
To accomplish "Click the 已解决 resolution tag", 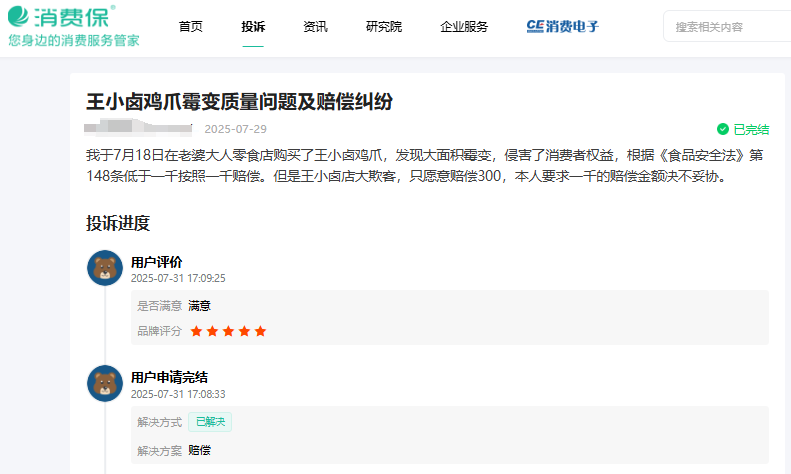I will (210, 422).
